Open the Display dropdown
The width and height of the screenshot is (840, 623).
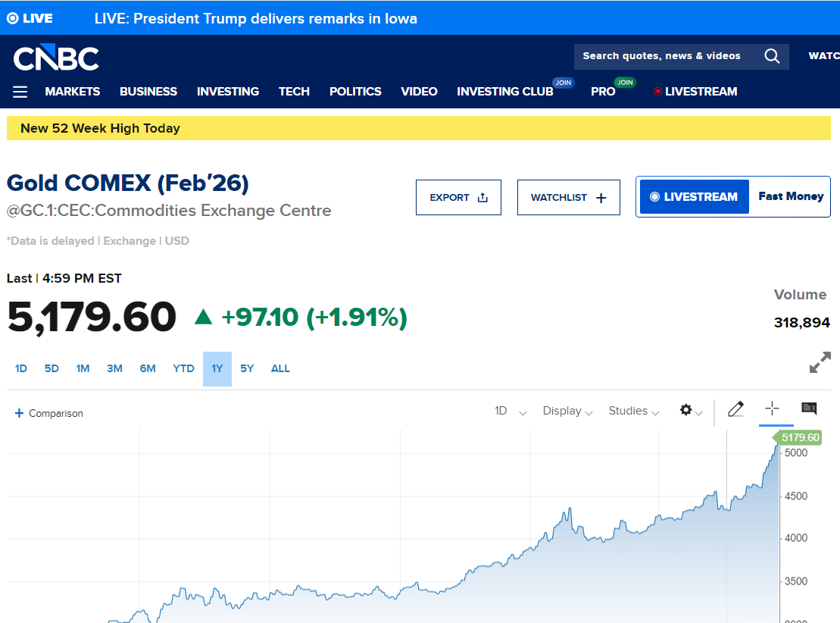point(567,411)
